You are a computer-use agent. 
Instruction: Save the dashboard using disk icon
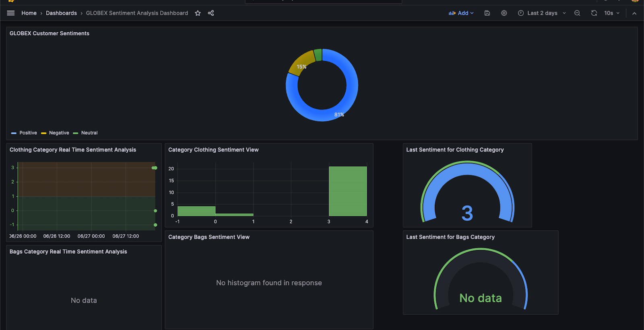(x=487, y=13)
